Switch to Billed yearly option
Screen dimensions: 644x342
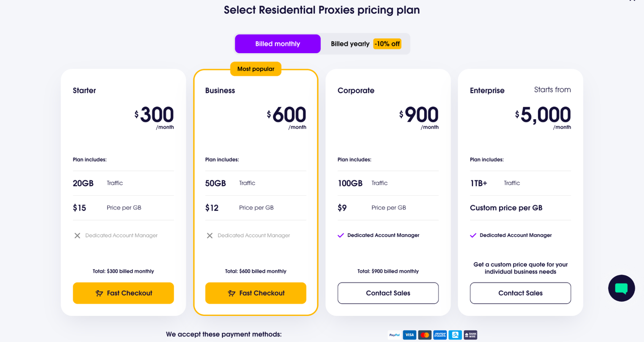click(350, 44)
